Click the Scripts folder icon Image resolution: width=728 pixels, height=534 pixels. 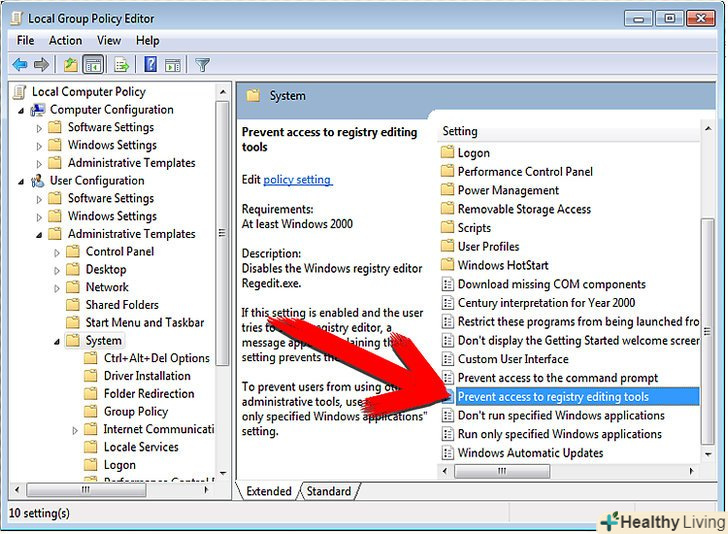(448, 227)
